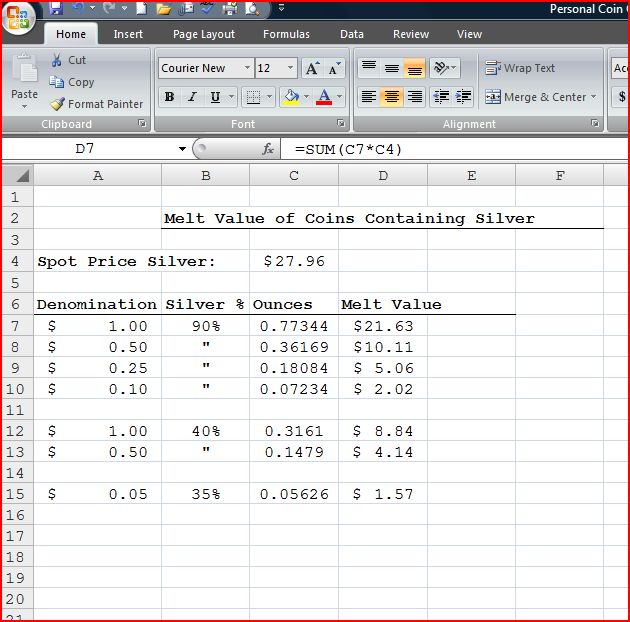
Task: Toggle Wrap Text for the cell
Action: [520, 68]
